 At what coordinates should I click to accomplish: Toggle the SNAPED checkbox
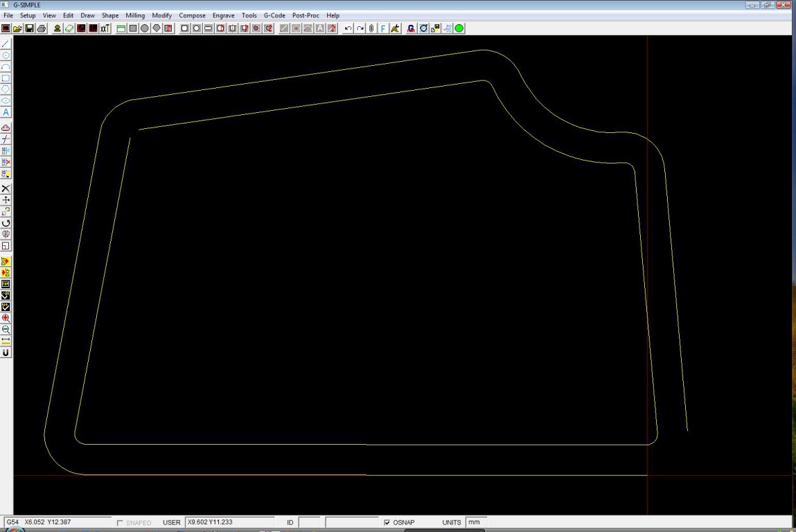click(x=121, y=522)
